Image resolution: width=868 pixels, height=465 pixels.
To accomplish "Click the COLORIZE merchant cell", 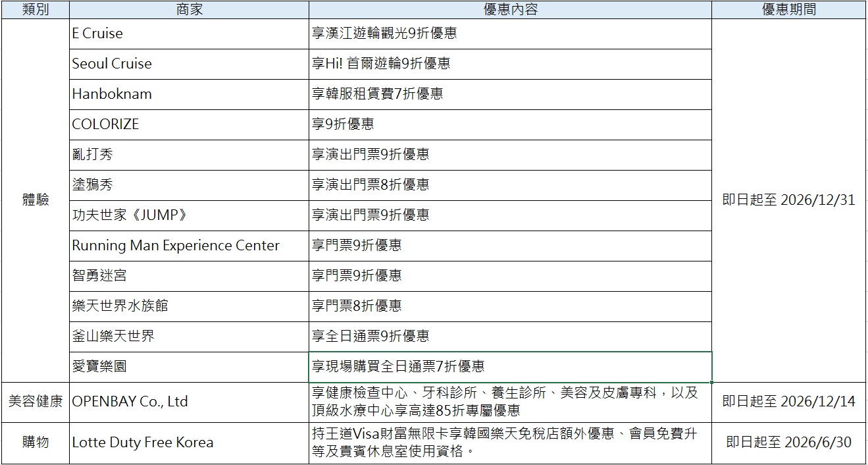I will (189, 124).
